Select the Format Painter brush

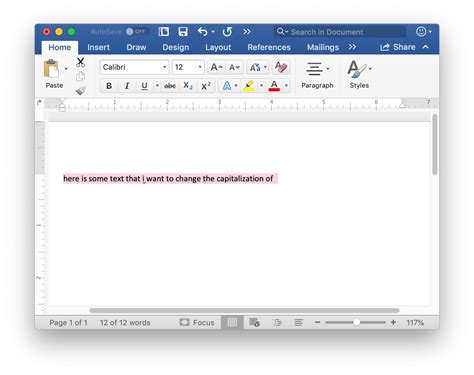81,90
